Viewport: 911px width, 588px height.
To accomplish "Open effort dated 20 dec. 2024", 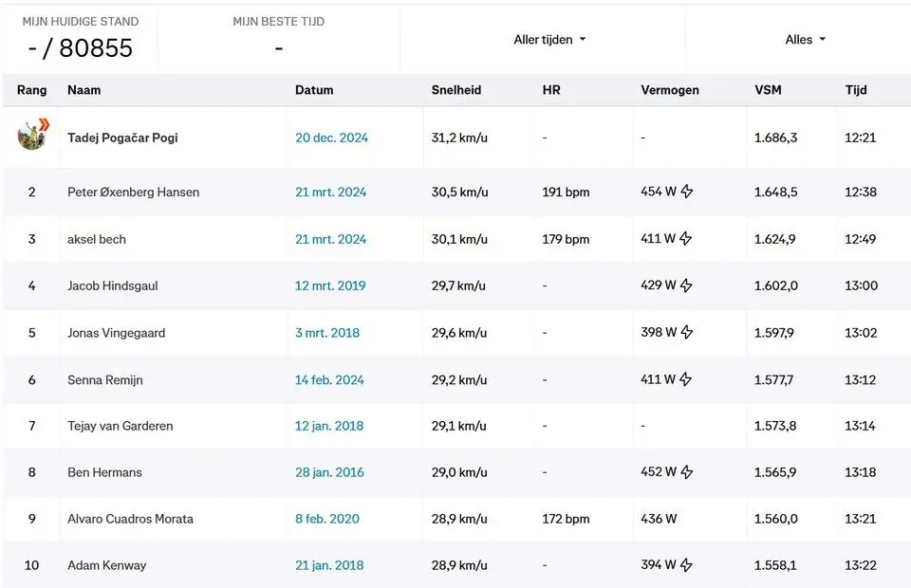I will click(x=331, y=138).
